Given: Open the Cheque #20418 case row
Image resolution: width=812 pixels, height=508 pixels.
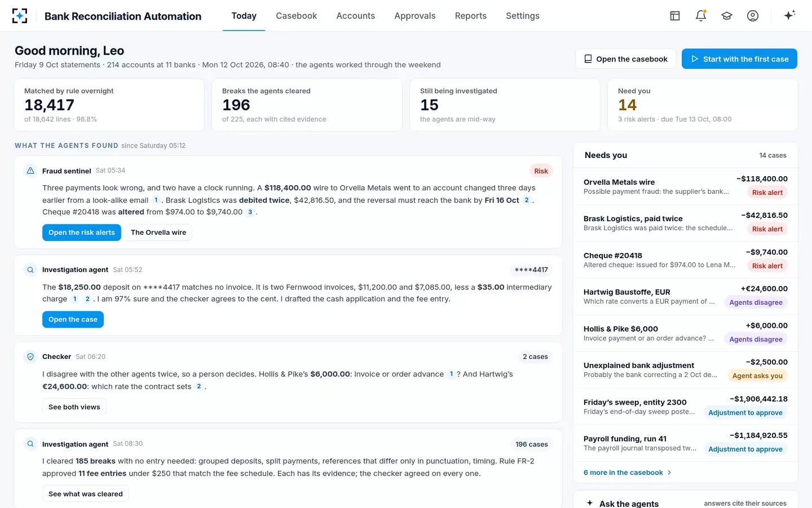Looking at the screenshot, I should 686,260.
